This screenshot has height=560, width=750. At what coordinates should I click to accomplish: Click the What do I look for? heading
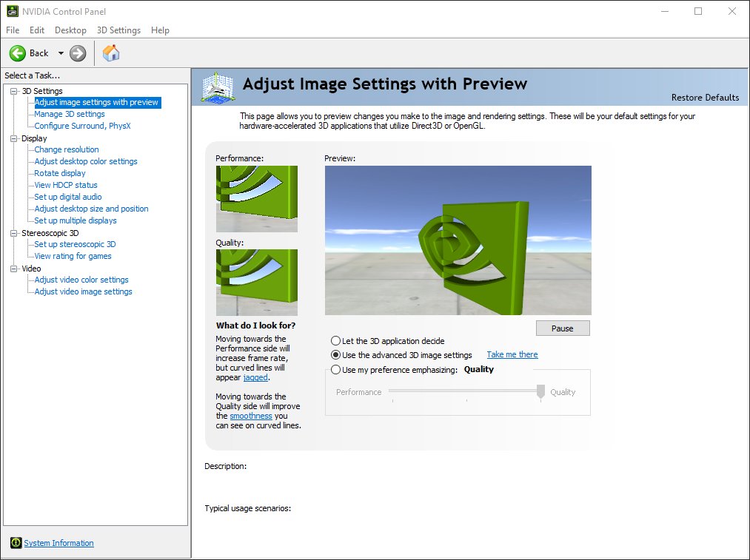pyautogui.click(x=256, y=325)
